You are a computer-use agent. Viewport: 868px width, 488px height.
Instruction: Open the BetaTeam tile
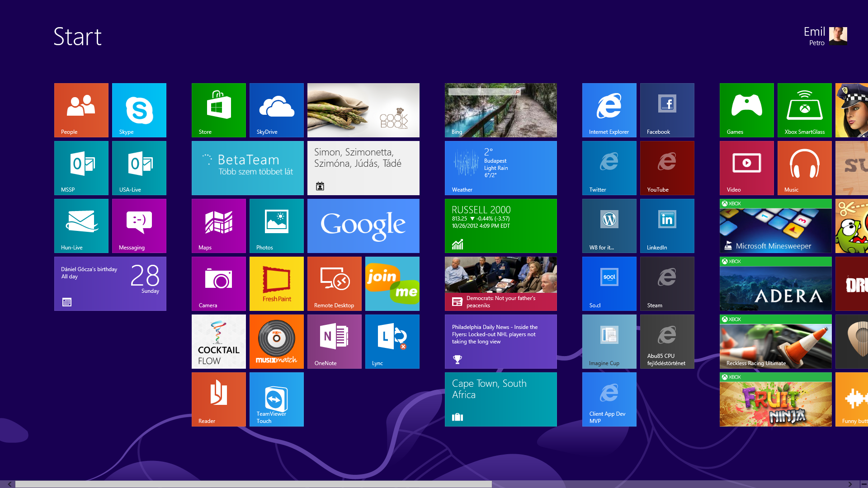[x=248, y=168]
